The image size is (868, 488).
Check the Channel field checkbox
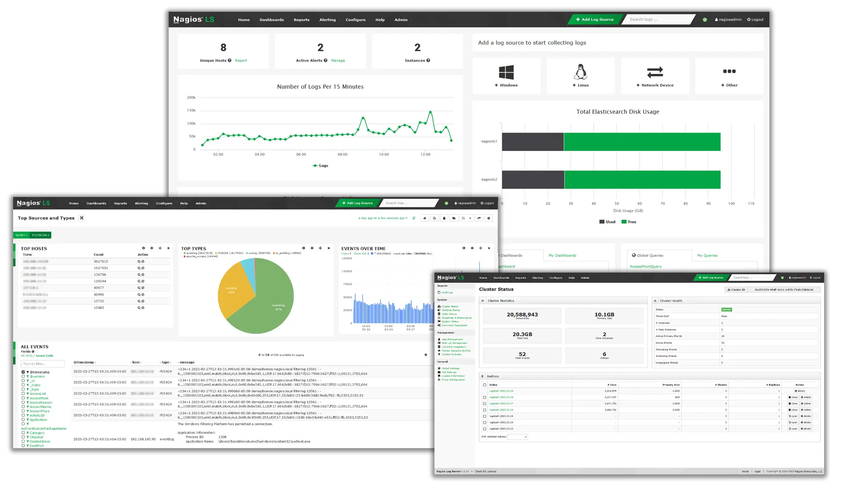(x=23, y=437)
